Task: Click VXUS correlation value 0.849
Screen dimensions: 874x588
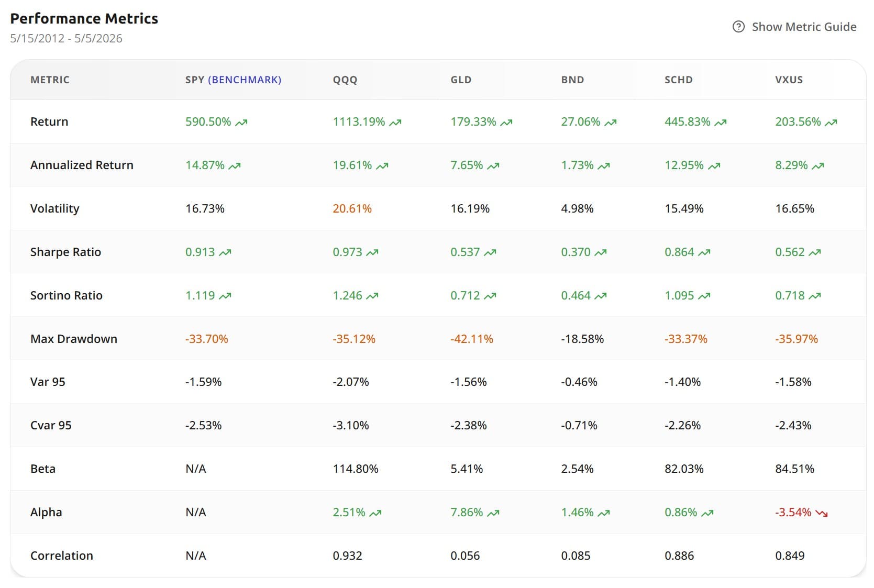Action: (790, 556)
